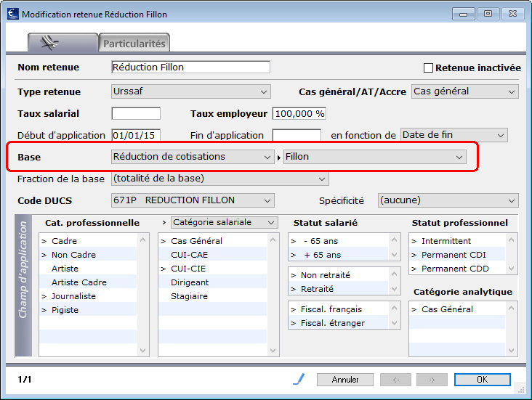The height and width of the screenshot is (400, 532).
Task: Click scroll-down arrow of Statut professionnel list
Action: tap(512, 269)
